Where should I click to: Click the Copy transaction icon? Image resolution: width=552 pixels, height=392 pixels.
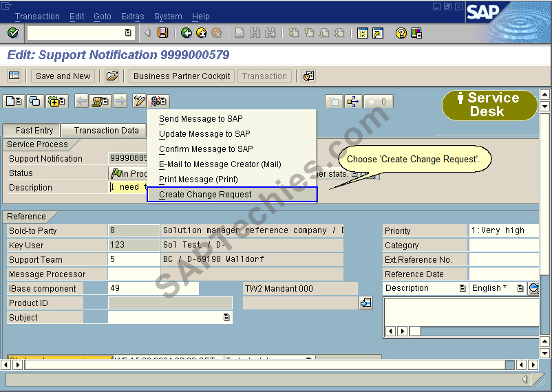point(34,101)
